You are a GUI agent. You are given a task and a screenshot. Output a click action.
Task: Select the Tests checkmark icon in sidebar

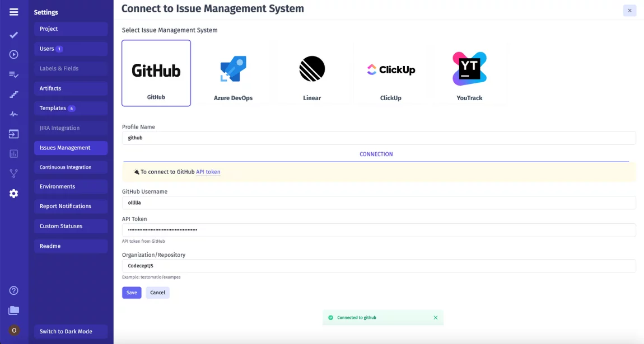tap(14, 35)
